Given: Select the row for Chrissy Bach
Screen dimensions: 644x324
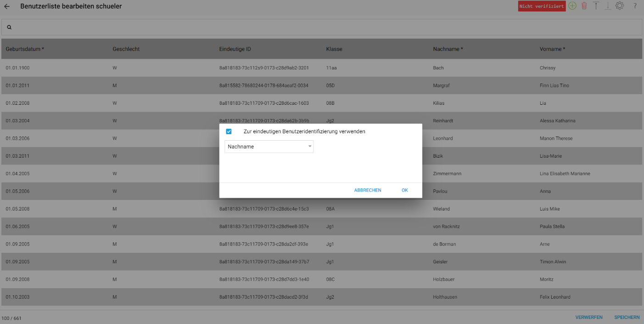Looking at the screenshot, I should tap(322, 68).
